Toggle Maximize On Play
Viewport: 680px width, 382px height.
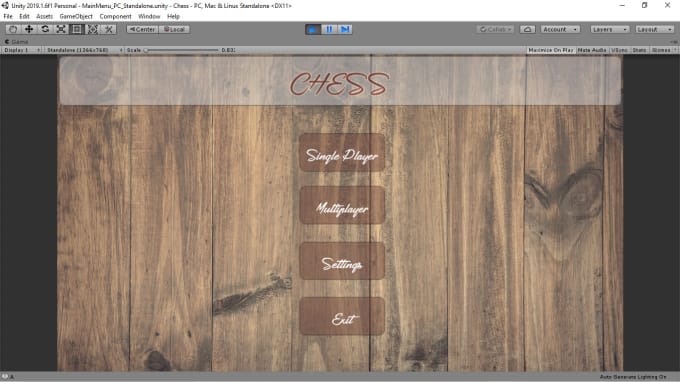[x=550, y=50]
